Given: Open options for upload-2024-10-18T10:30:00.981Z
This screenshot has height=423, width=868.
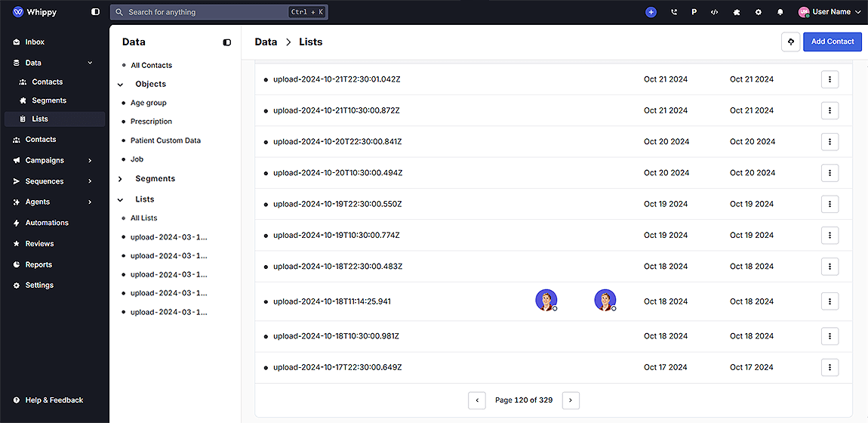Looking at the screenshot, I should 830,336.
